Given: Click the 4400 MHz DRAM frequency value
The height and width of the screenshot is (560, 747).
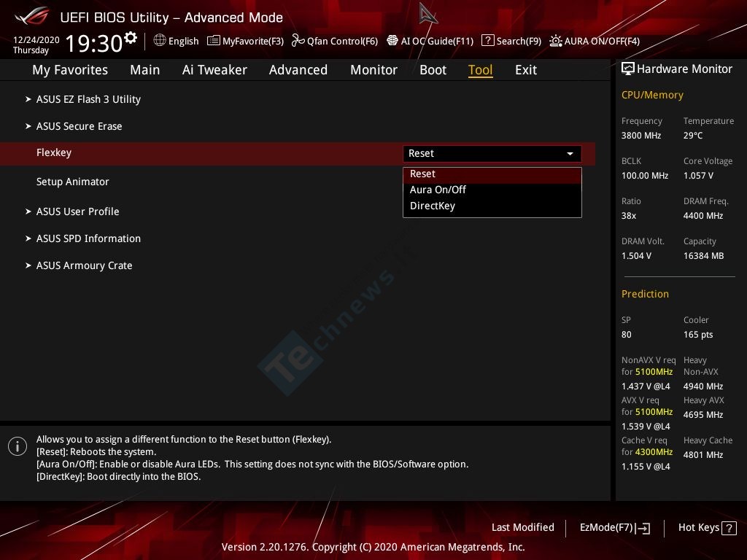Looking at the screenshot, I should pyautogui.click(x=703, y=216).
